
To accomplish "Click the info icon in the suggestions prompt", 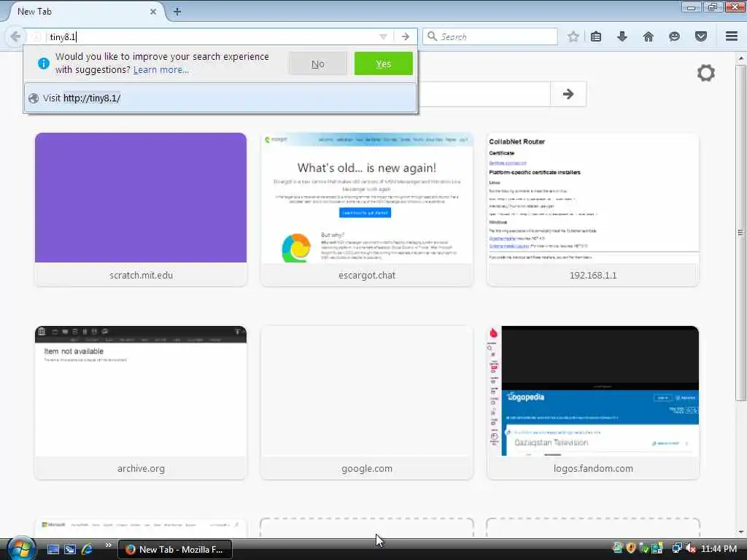I will (43, 63).
